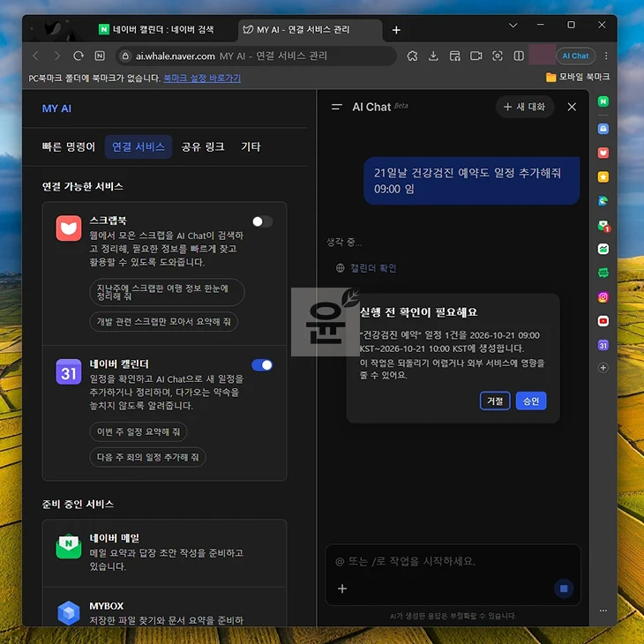Select the MY AI - 연결 서비스 관리 browser tab

point(310,30)
